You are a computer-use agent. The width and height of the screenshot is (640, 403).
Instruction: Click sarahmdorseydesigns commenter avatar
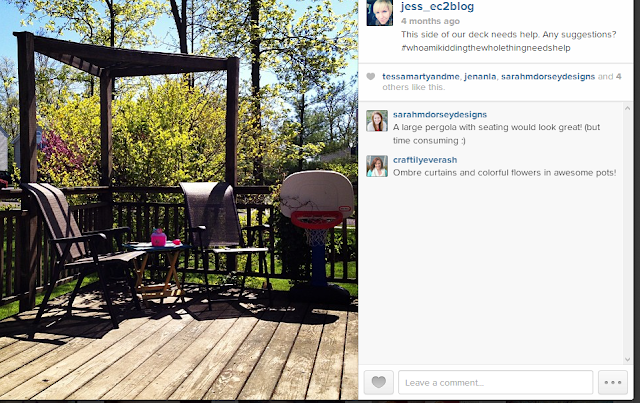click(x=377, y=120)
